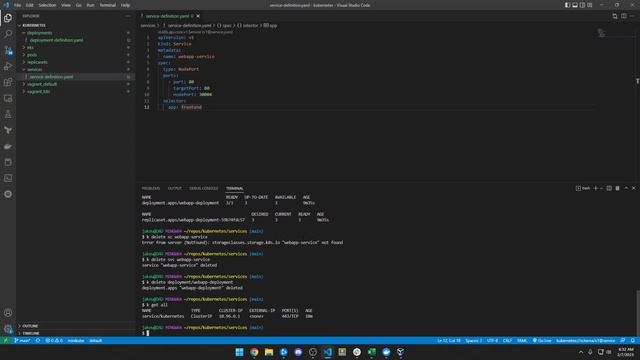The image size is (640, 360).
Task: Open the Selection menu
Action: coord(47,5)
